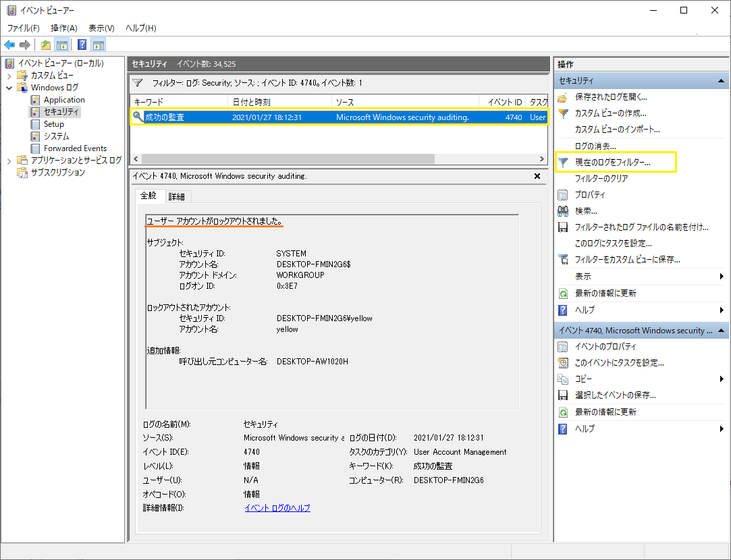This screenshot has width=731, height=560.
Task: Open the 表示(V) menu
Action: pyautogui.click(x=100, y=28)
